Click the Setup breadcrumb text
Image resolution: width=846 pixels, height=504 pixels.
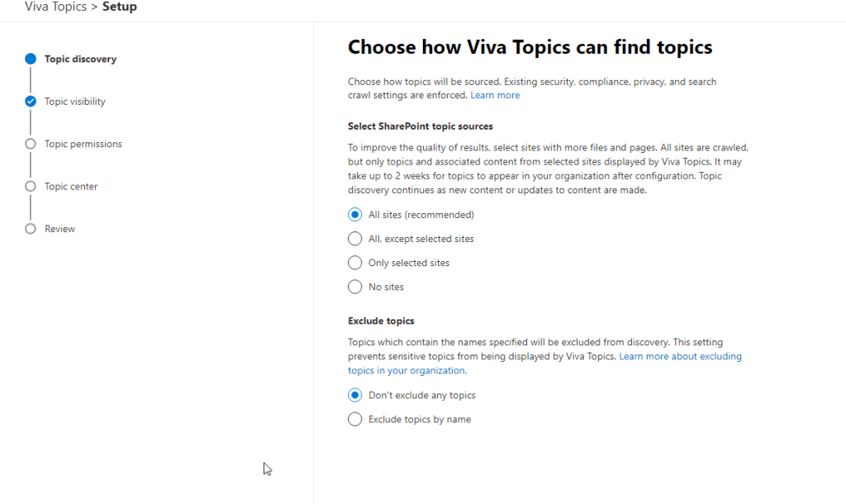120,7
